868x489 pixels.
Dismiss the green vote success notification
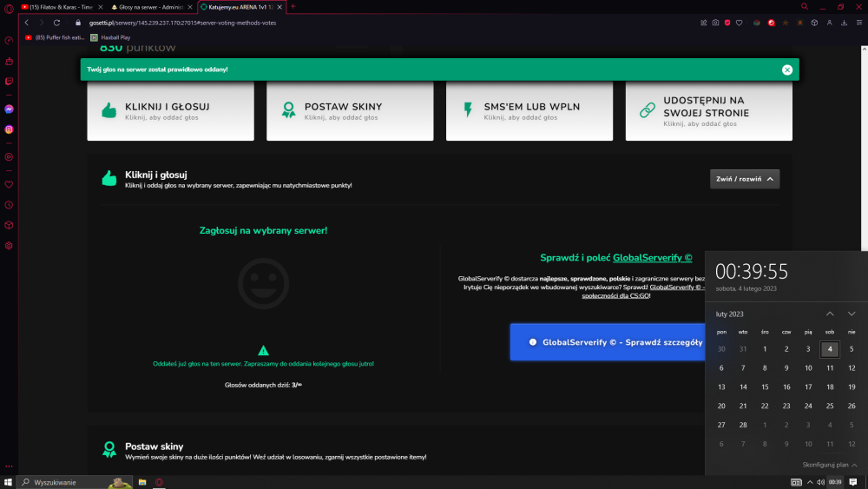pyautogui.click(x=787, y=69)
